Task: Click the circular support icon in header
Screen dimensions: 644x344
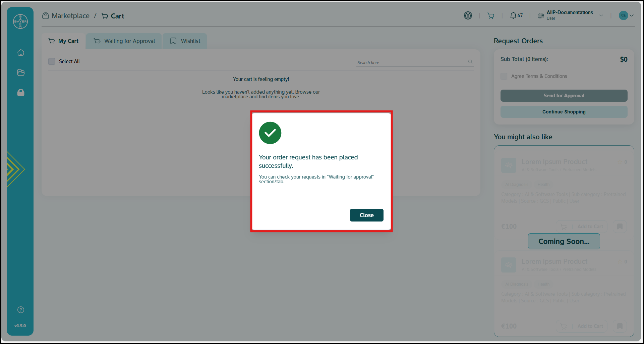Action: click(x=468, y=15)
